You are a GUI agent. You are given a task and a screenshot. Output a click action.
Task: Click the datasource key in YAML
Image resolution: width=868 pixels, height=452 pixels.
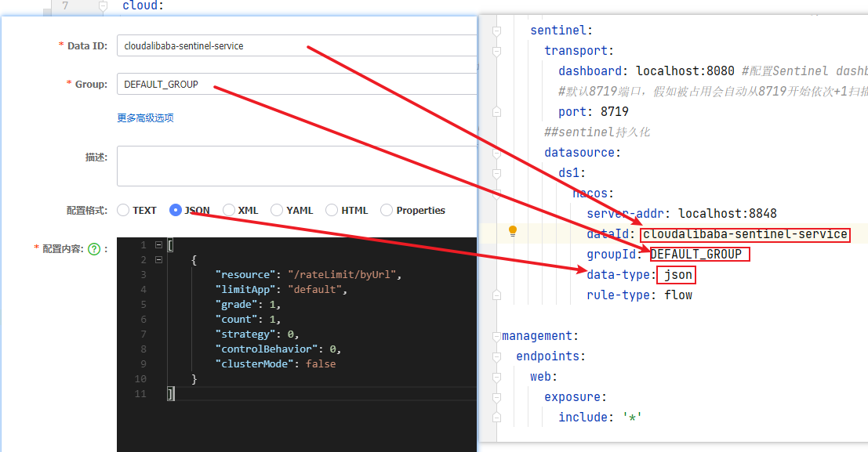[x=579, y=153]
